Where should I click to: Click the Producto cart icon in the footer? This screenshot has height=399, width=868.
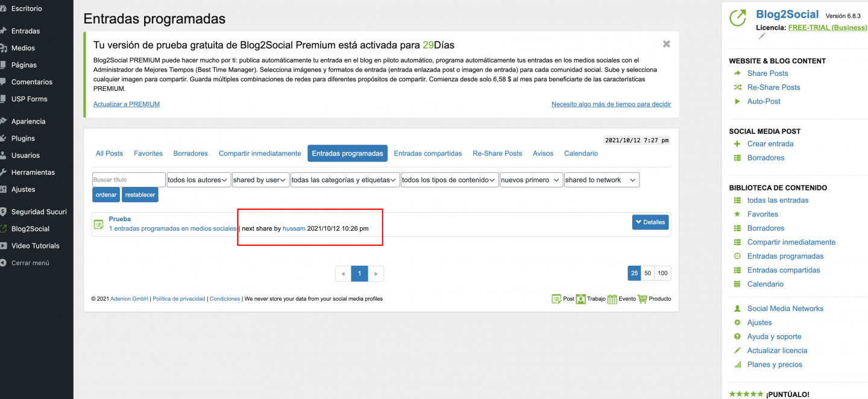click(642, 299)
